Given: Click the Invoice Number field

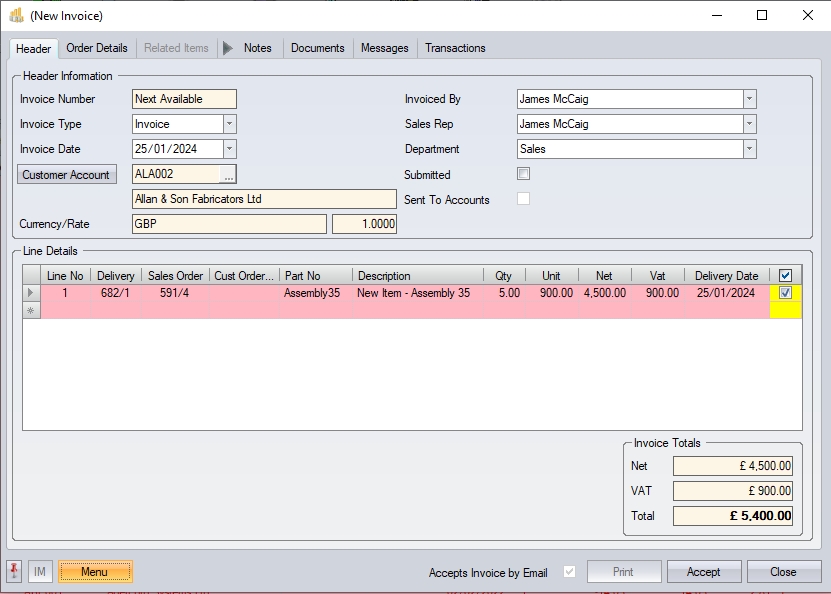Looking at the screenshot, I should point(184,99).
